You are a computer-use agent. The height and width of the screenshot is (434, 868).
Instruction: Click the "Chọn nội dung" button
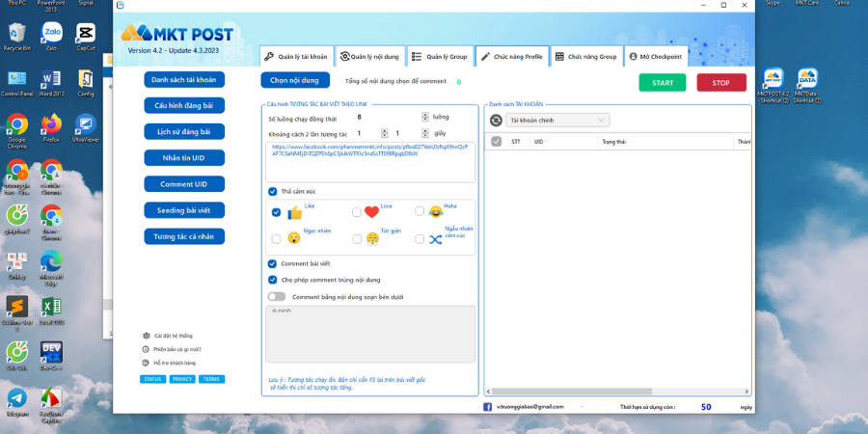coord(295,80)
